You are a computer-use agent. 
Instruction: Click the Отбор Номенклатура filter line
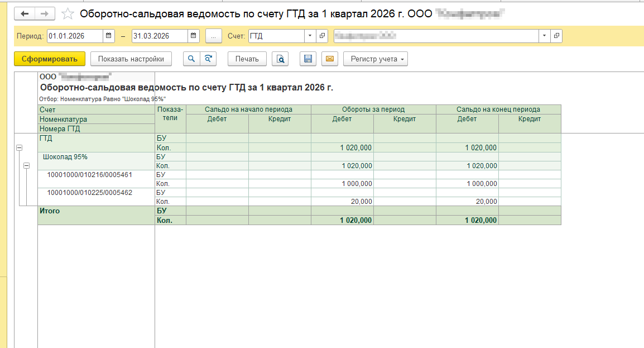click(103, 99)
